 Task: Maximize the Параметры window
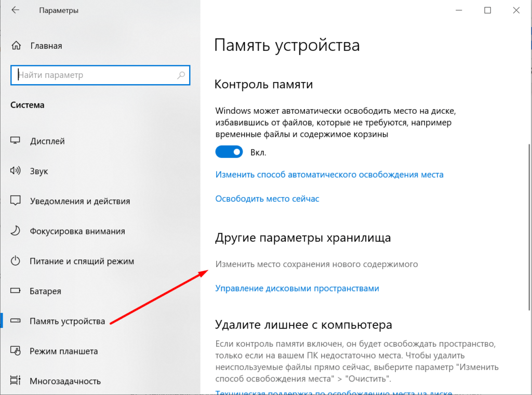click(x=487, y=10)
